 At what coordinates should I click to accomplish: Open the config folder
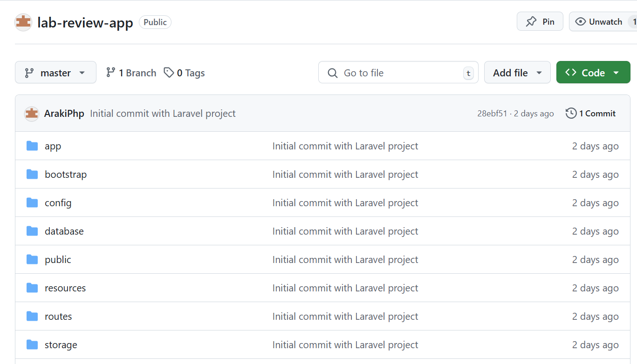coord(58,203)
